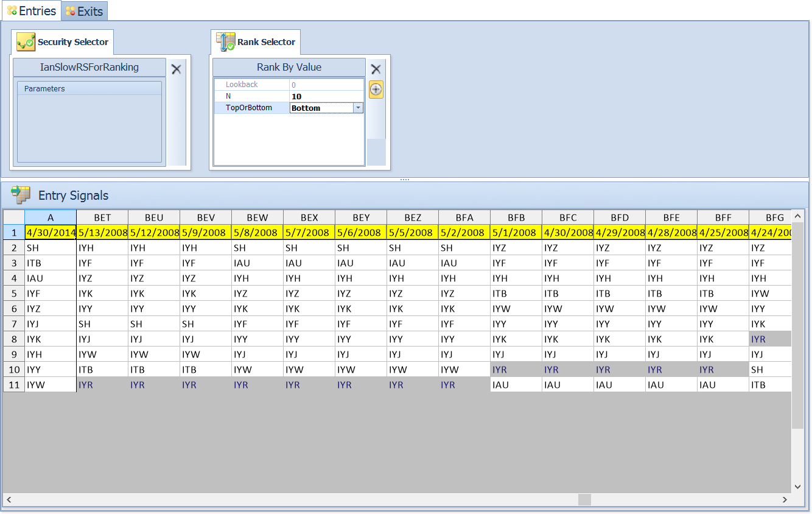Select the Rank Selector tab
This screenshot has height=514, width=812.
(x=256, y=42)
